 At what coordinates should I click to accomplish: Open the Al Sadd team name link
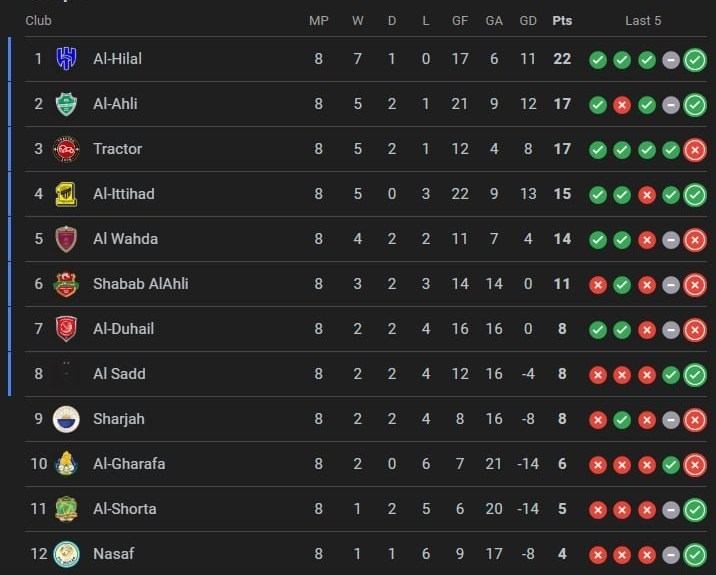(119, 374)
